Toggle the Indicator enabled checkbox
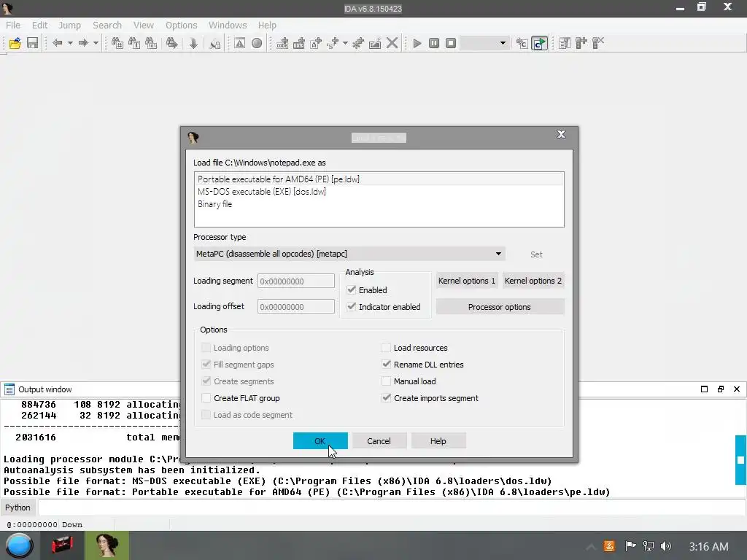Image resolution: width=747 pixels, height=560 pixels. 352,307
